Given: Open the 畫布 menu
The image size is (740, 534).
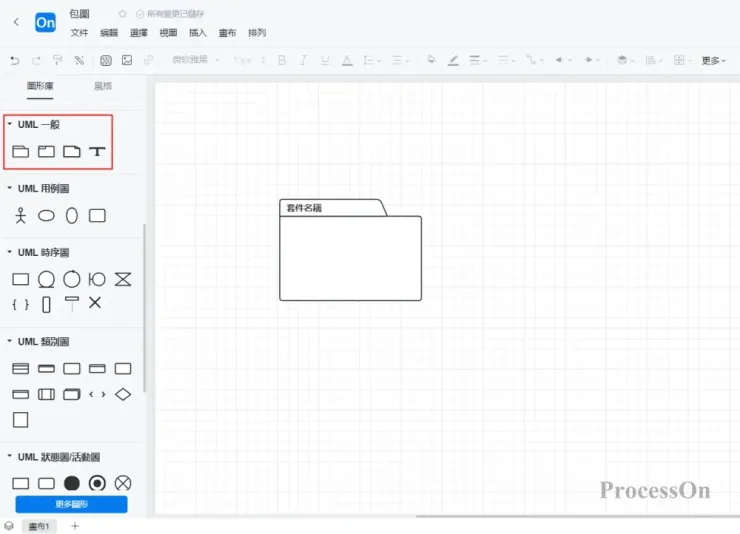Looking at the screenshot, I should tap(227, 33).
